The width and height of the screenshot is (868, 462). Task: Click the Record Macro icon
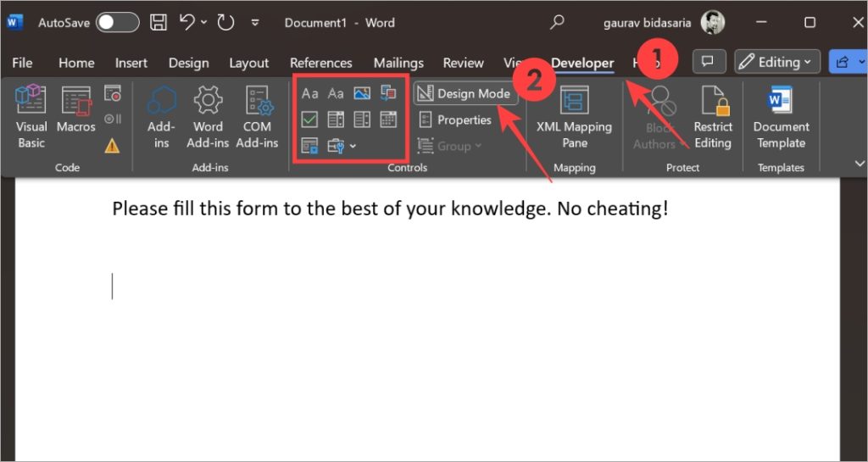click(113, 93)
